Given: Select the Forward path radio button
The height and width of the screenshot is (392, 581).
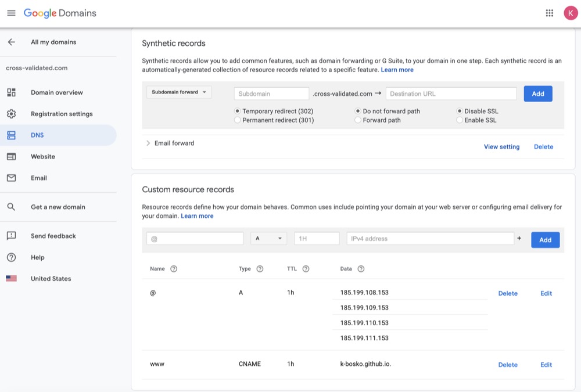Looking at the screenshot, I should coord(358,120).
